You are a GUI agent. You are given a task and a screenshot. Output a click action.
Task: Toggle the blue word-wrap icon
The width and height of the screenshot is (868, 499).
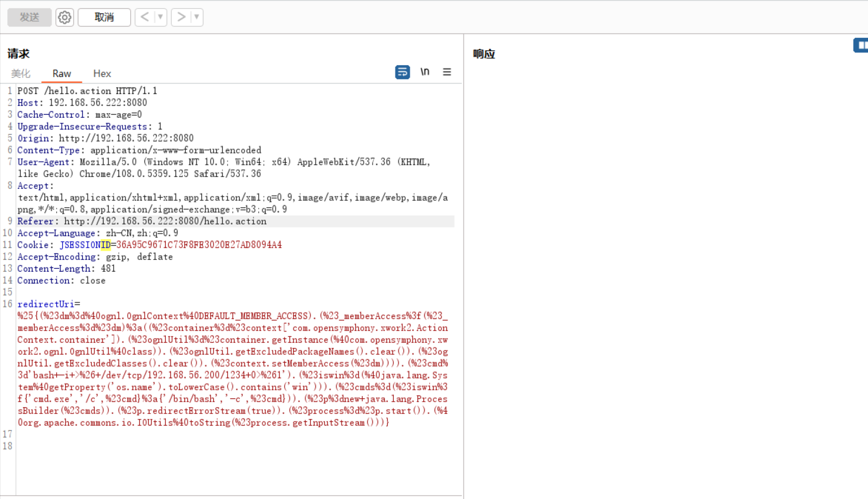(403, 72)
